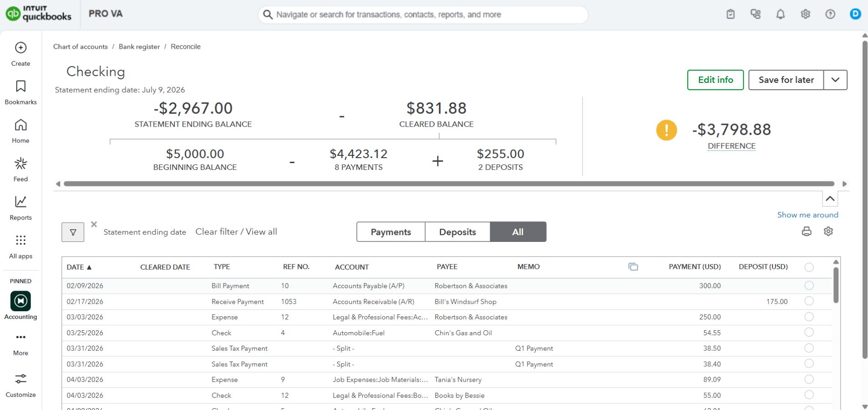Click the Edit info button
Screen dimensions: 868x410
[x=716, y=80]
